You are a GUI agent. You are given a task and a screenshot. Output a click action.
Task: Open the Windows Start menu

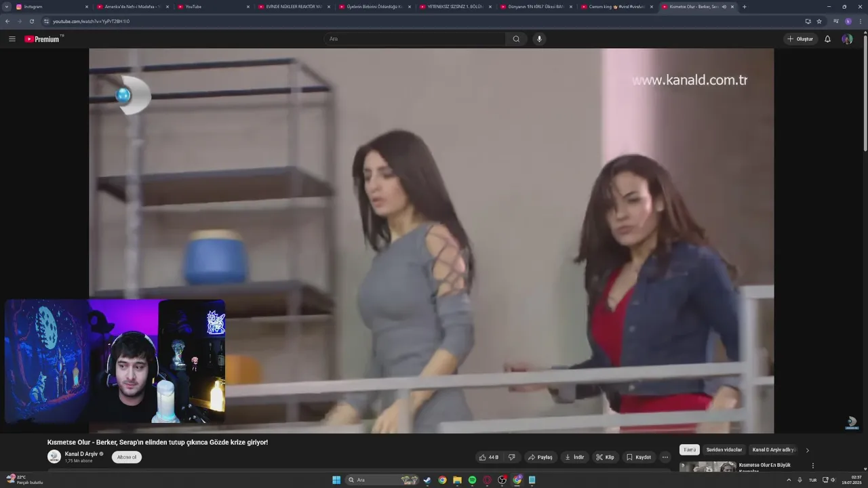336,480
